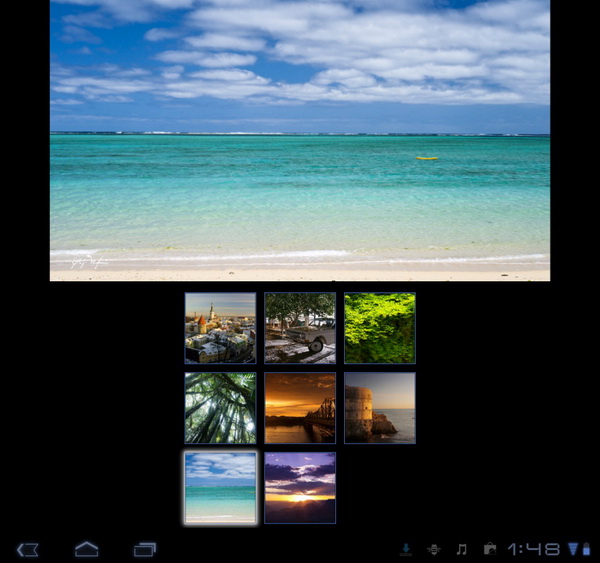This screenshot has width=600, height=563.
Task: Tap the Wi-Fi signal status icon
Action: point(573,549)
